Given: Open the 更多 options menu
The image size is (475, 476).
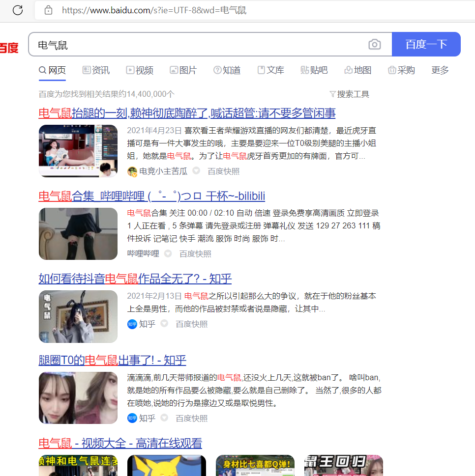Looking at the screenshot, I should (x=439, y=70).
